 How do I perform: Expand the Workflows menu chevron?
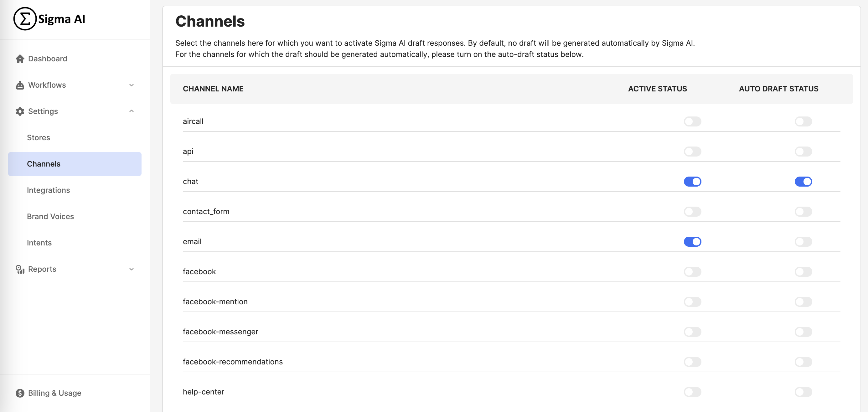coord(132,85)
